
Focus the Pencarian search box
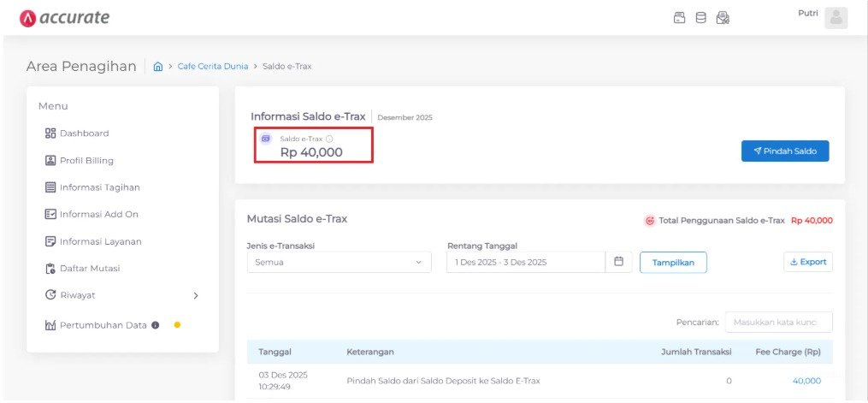coord(778,323)
